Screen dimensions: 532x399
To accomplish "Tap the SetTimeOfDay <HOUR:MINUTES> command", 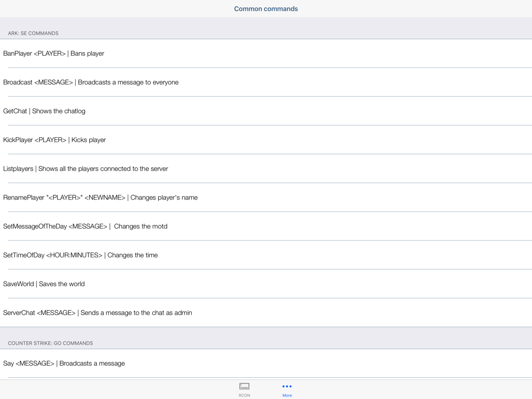I will 266,255.
